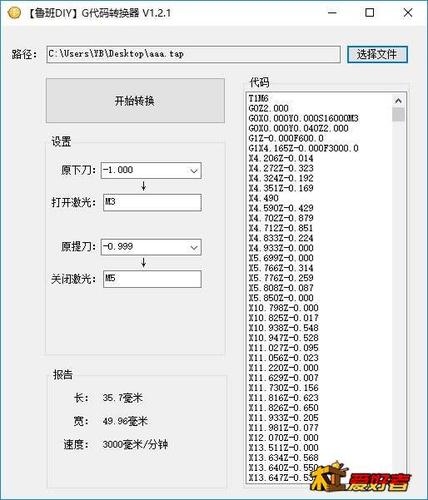428x500 pixels.
Task: Select code line X12.070Z-0.000
Action: [283, 438]
